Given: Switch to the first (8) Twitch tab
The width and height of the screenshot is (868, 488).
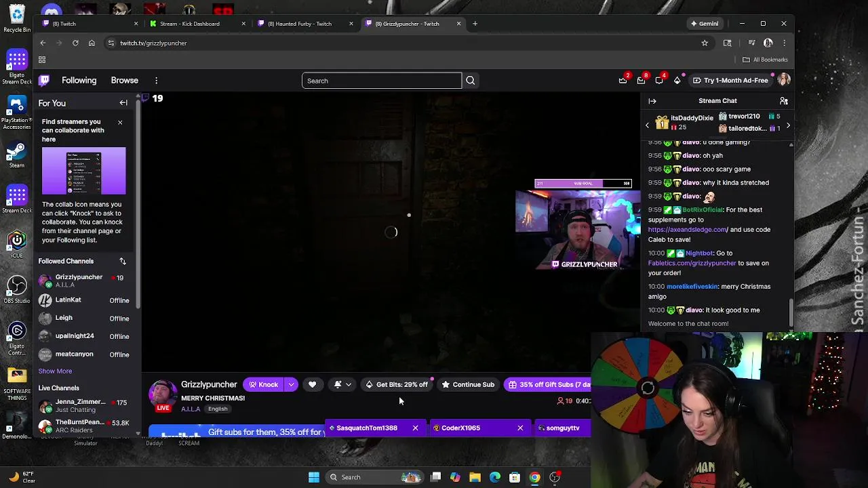Looking at the screenshot, I should tap(88, 24).
